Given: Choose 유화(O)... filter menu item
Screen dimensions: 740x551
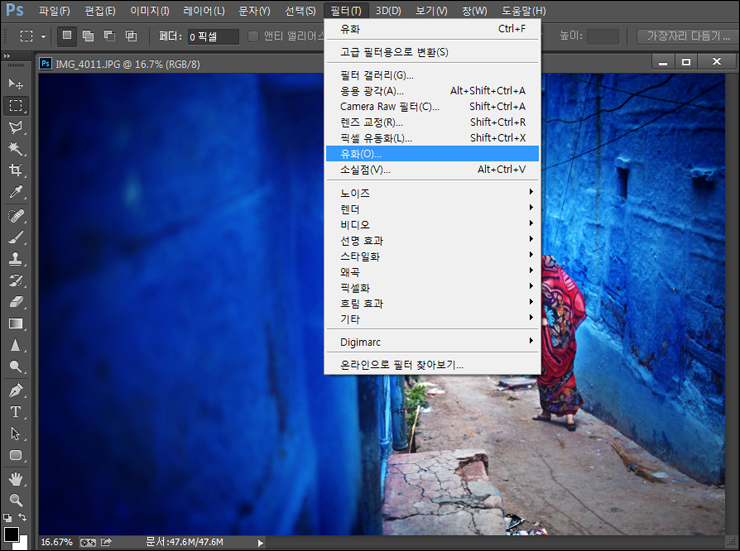Looking at the screenshot, I should (x=432, y=154).
